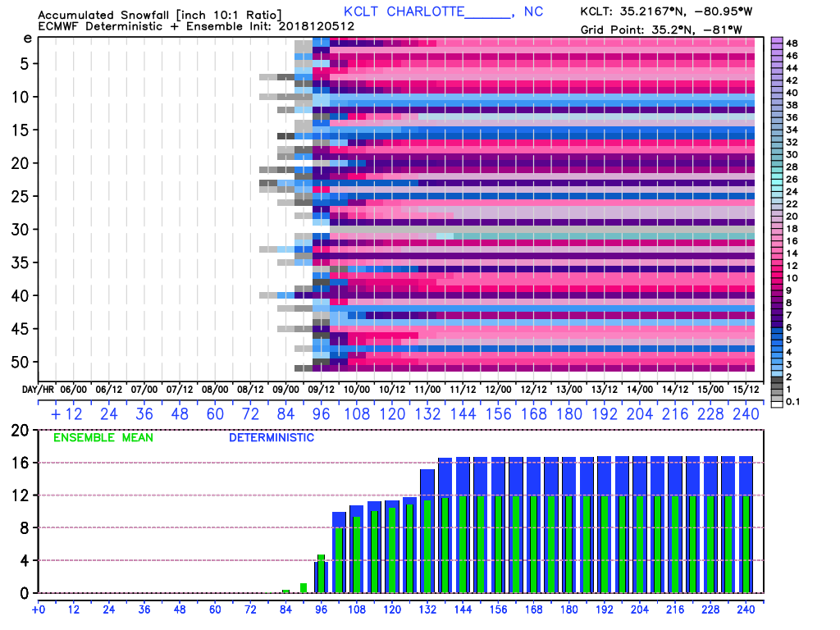
Task: Click the large '+ 12' forecast hour label
Action: point(66,414)
